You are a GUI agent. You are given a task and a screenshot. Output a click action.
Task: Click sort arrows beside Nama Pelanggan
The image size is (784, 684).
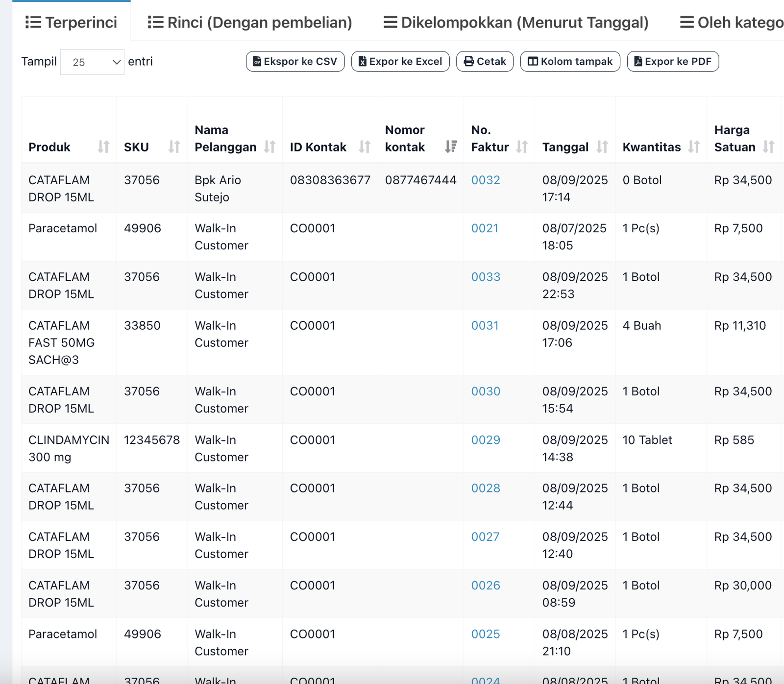269,147
